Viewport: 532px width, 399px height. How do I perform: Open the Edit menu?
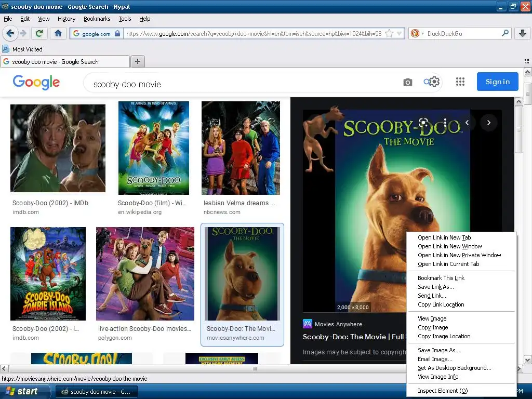[25, 19]
